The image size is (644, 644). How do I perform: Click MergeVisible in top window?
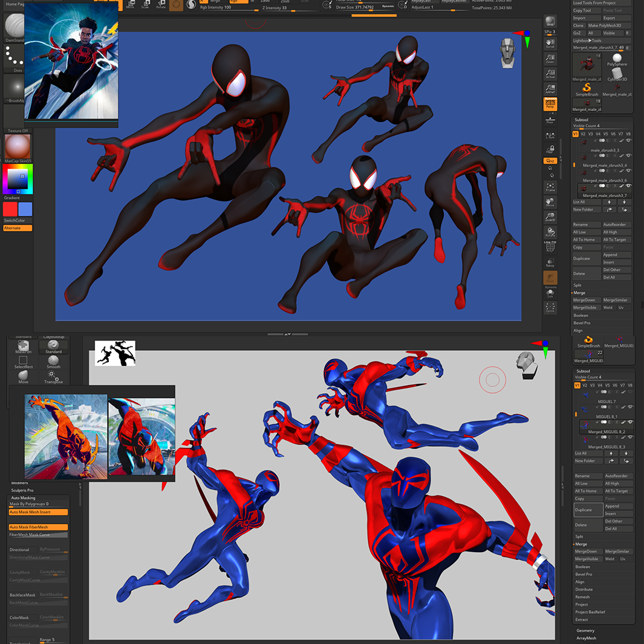tap(587, 308)
